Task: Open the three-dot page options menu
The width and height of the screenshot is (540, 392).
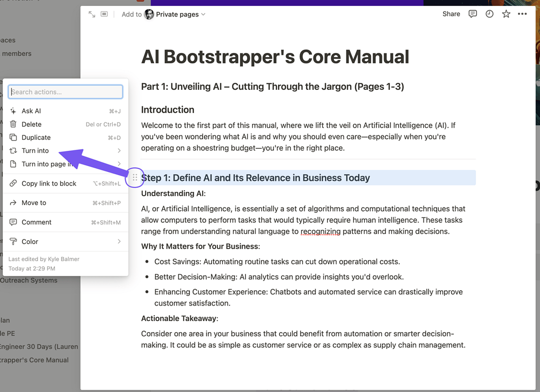Action: point(522,14)
